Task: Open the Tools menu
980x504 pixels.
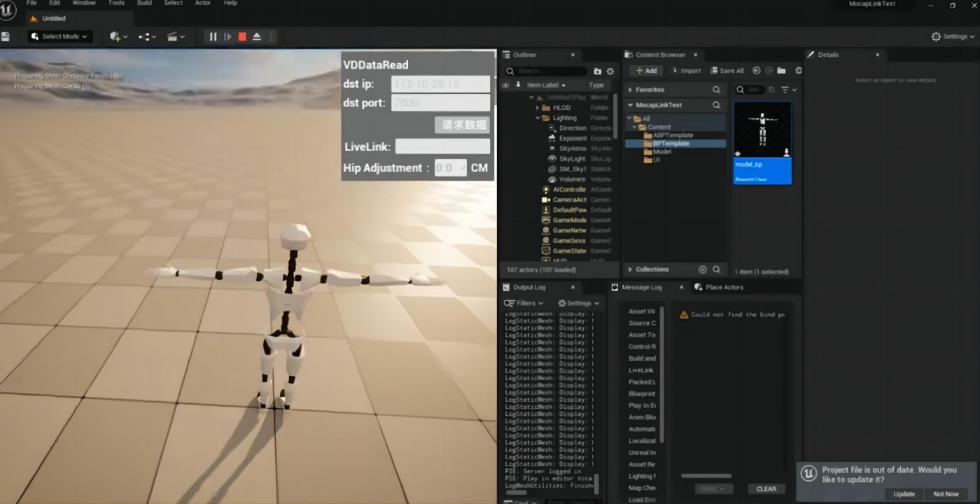Action: pos(116,3)
